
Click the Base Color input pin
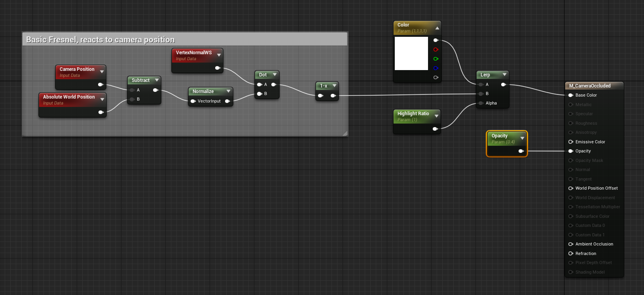(x=570, y=95)
